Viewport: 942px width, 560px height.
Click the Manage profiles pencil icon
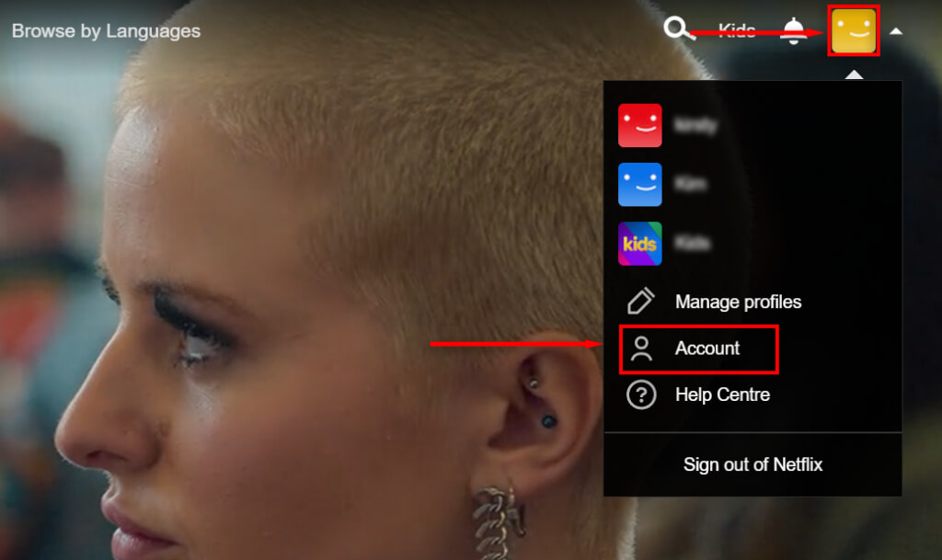click(640, 302)
